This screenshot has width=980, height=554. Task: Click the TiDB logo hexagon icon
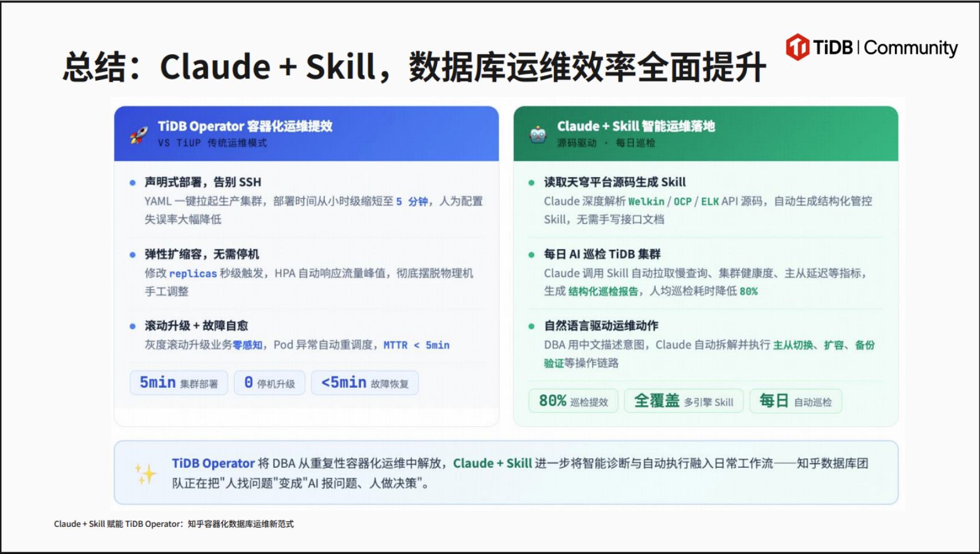tap(797, 47)
